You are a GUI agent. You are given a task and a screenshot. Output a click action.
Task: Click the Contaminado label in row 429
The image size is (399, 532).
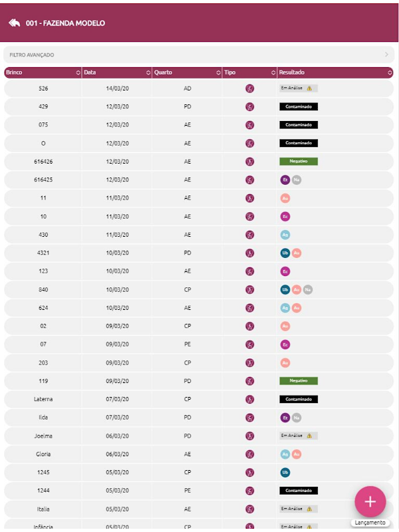coord(299,106)
